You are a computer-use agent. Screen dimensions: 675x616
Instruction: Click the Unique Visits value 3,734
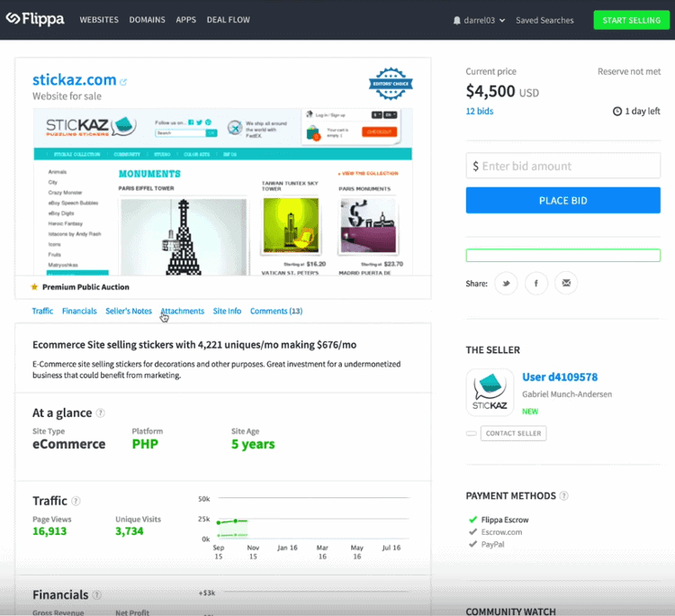(129, 531)
